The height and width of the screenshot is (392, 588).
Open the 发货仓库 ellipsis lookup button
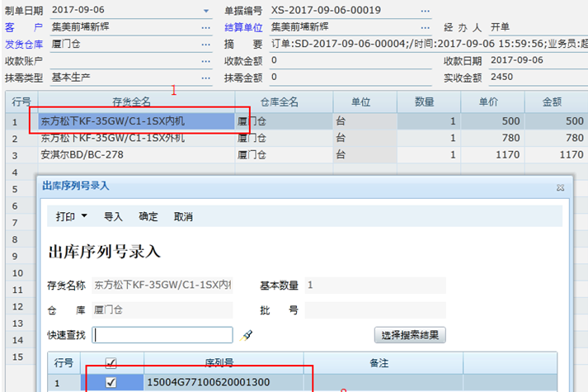pyautogui.click(x=205, y=44)
